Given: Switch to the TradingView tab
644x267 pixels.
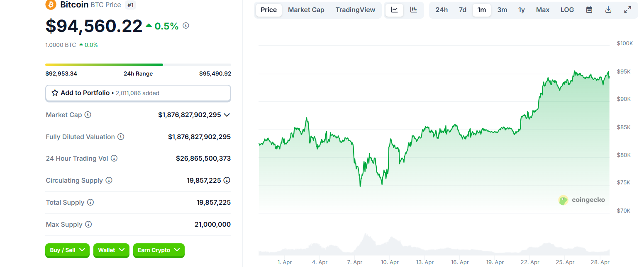Looking at the screenshot, I should 356,10.
